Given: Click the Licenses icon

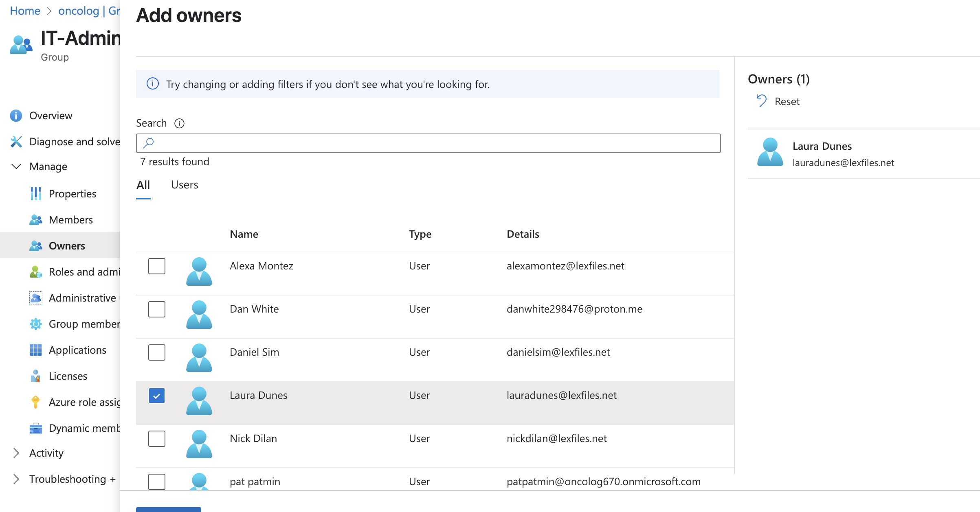Looking at the screenshot, I should tap(36, 376).
